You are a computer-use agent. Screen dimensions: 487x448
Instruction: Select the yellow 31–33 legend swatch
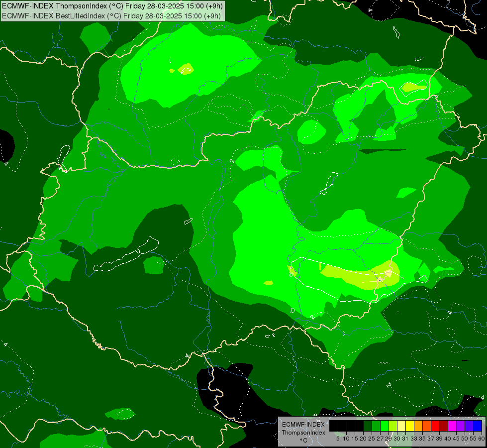pos(410,426)
